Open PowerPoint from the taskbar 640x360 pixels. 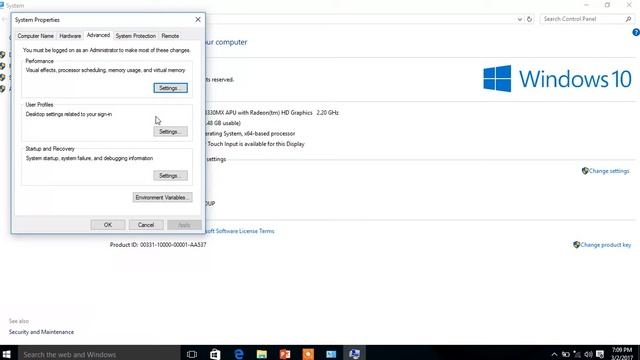click(285, 354)
